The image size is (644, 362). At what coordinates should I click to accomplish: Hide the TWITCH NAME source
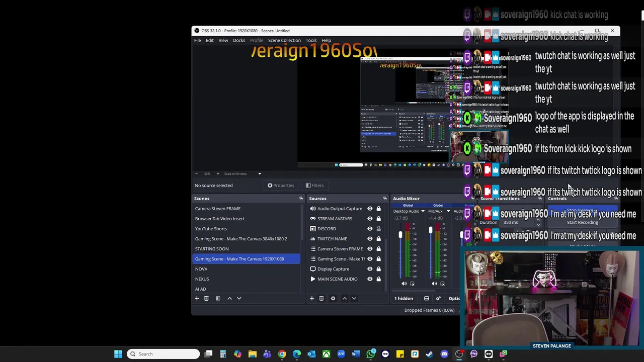[370, 239]
